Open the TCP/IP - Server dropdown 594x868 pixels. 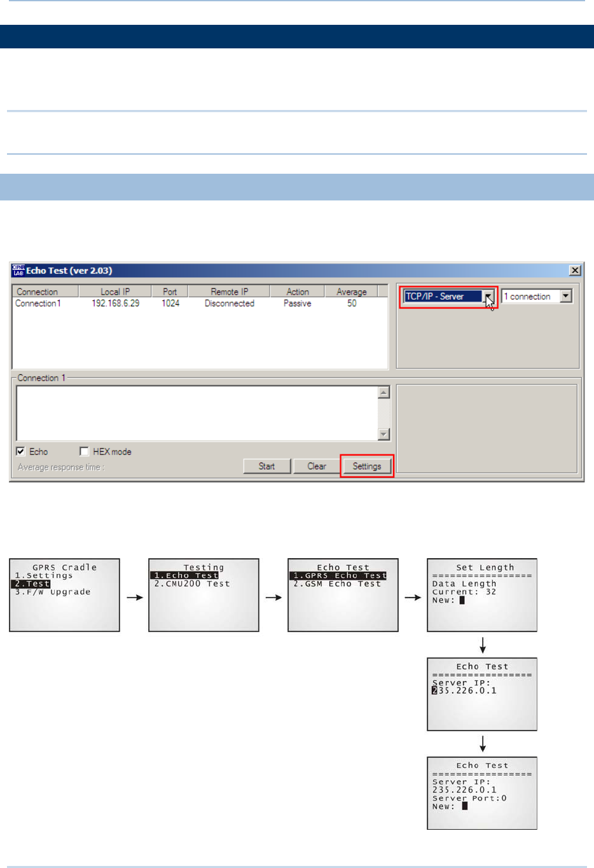(x=488, y=297)
